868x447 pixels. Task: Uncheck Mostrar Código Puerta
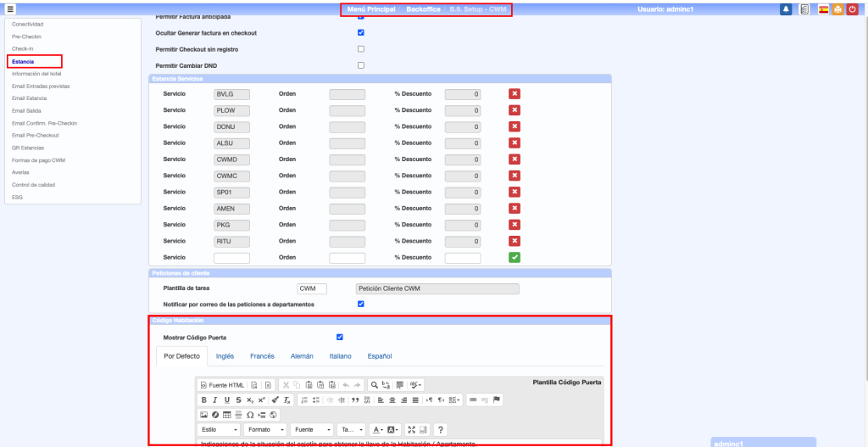(340, 337)
